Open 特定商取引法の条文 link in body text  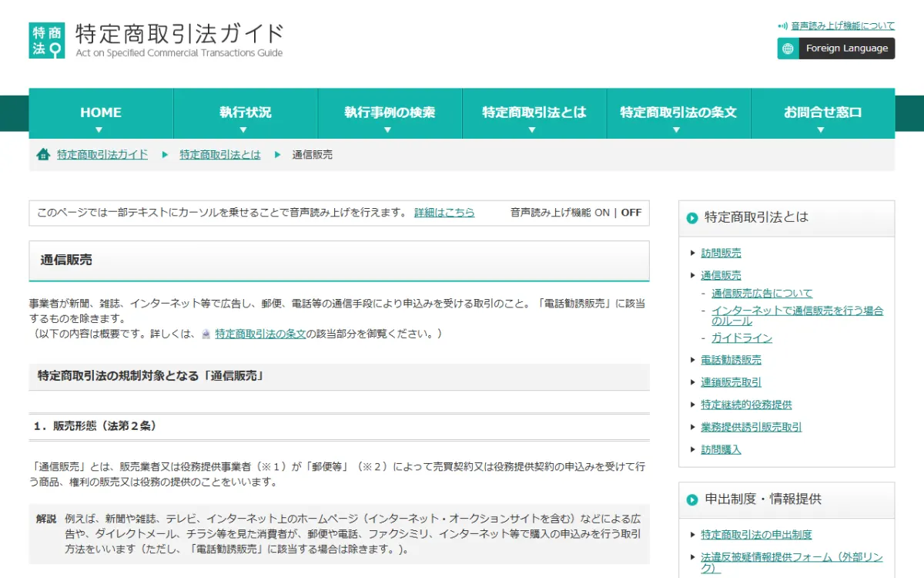tap(261, 334)
